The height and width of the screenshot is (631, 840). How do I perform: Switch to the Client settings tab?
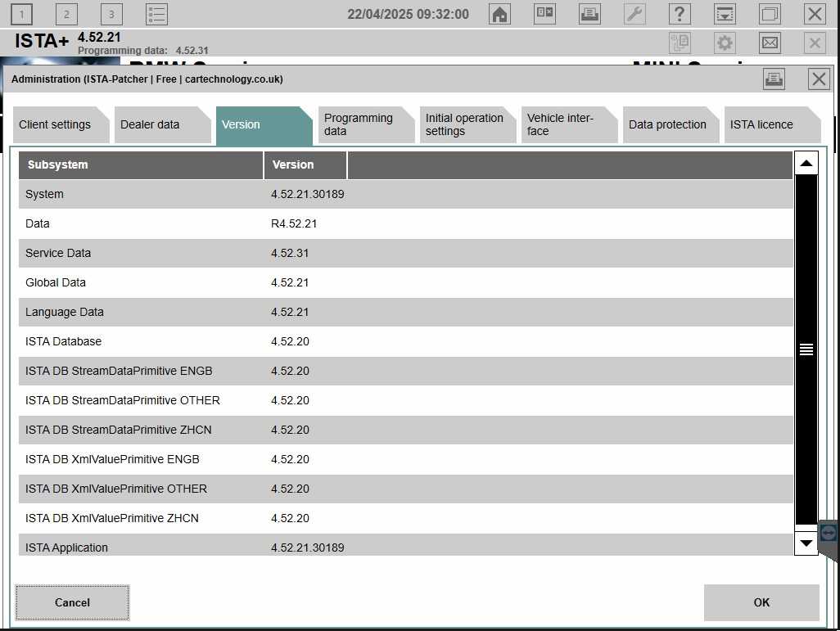coord(61,124)
